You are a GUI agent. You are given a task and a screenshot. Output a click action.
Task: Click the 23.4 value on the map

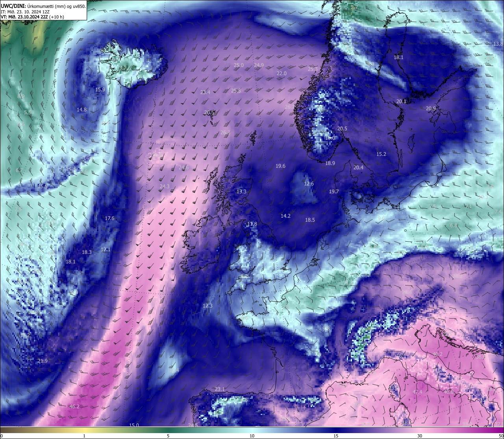pyautogui.click(x=205, y=92)
